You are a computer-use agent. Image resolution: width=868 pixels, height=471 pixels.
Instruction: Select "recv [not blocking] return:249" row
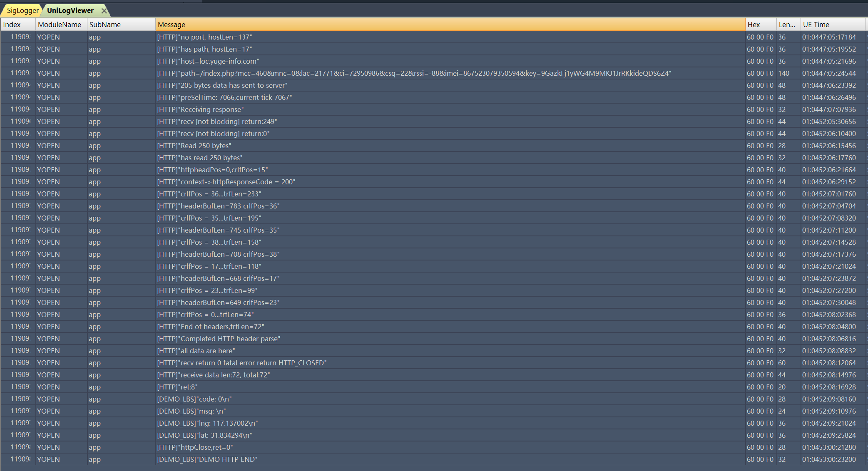point(433,121)
